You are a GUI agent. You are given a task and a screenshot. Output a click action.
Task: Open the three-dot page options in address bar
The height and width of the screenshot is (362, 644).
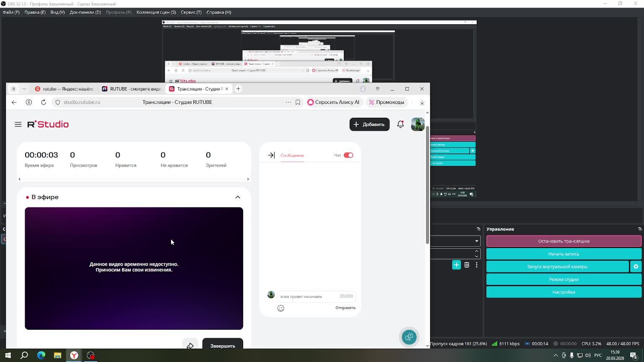click(x=288, y=102)
